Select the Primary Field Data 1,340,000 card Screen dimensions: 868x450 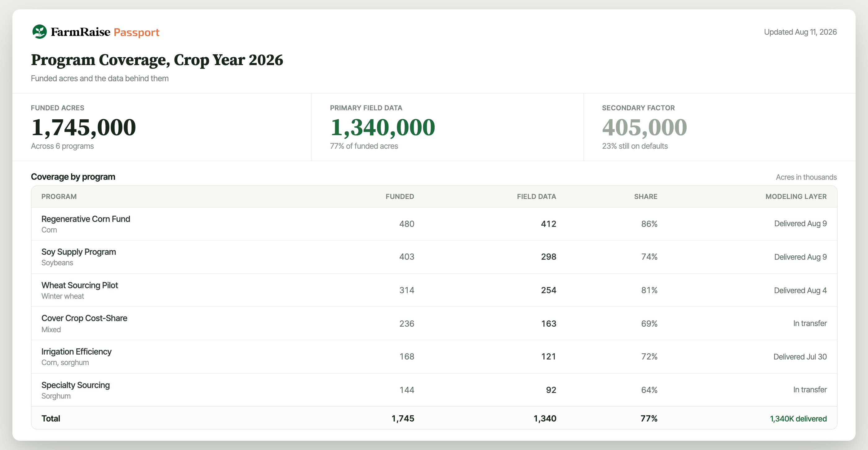coord(447,127)
